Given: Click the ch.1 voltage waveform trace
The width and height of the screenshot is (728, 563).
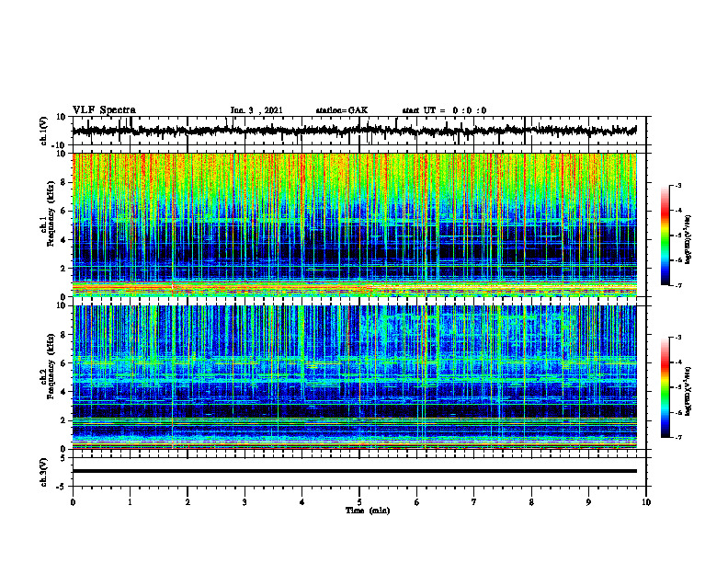Looking at the screenshot, I should pos(354,131).
